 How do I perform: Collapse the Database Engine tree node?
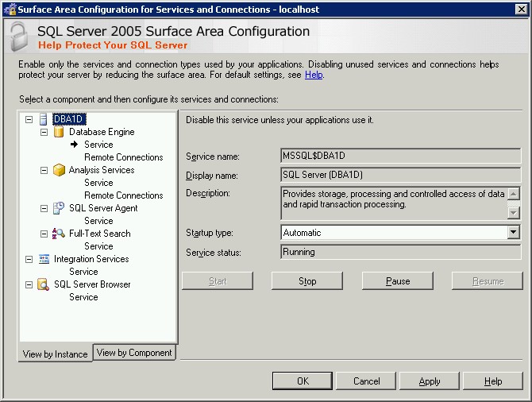(x=44, y=132)
